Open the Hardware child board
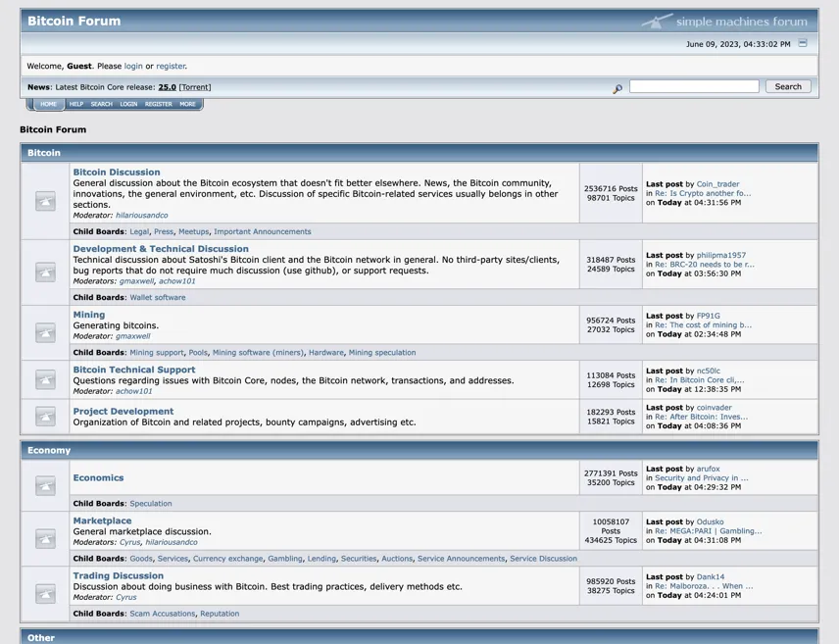 [x=326, y=352]
